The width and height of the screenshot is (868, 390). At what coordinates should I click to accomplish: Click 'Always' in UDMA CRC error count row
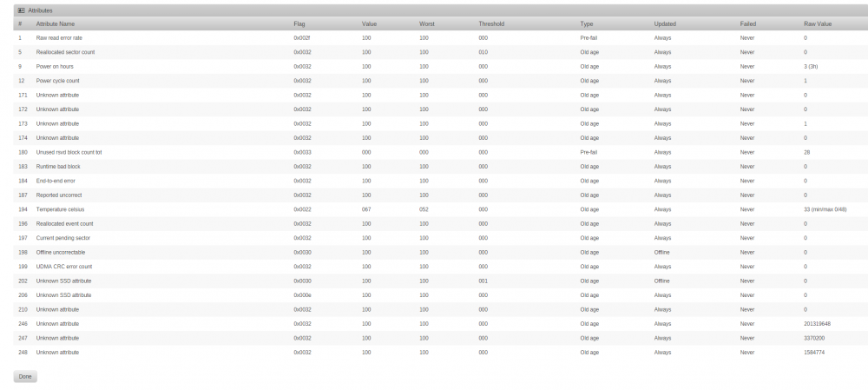pyautogui.click(x=662, y=267)
